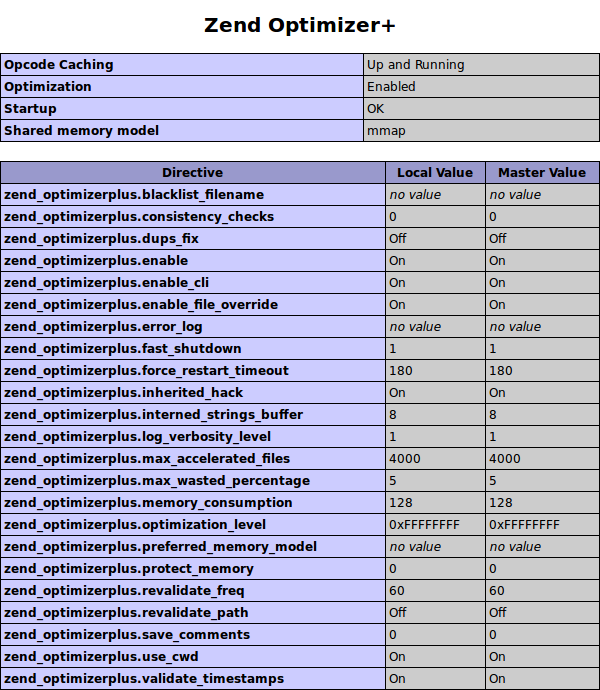Image resolution: width=600 pixels, height=690 pixels.
Task: Select the zend_optimizerplus.force_restart_timeout directive name
Action: 146,371
